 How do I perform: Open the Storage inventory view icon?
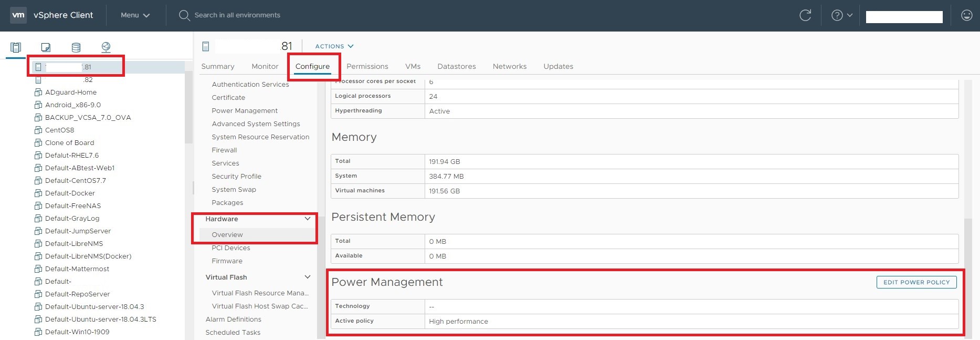coord(76,47)
